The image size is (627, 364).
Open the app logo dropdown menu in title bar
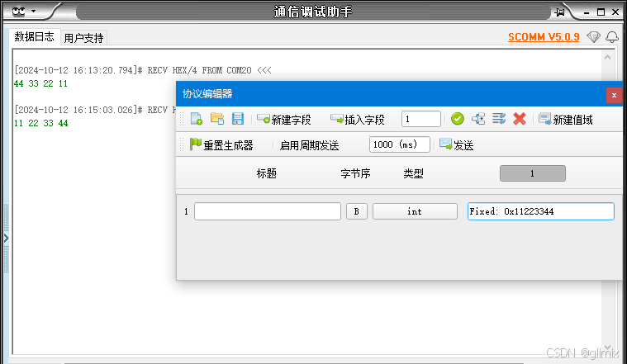(x=24, y=12)
